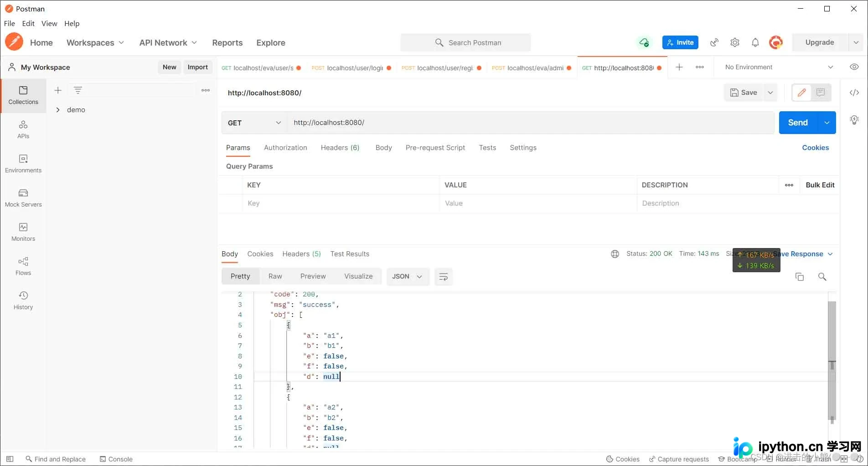Toggle the sidebar icon in status bar
868x466 pixels.
coord(10,459)
